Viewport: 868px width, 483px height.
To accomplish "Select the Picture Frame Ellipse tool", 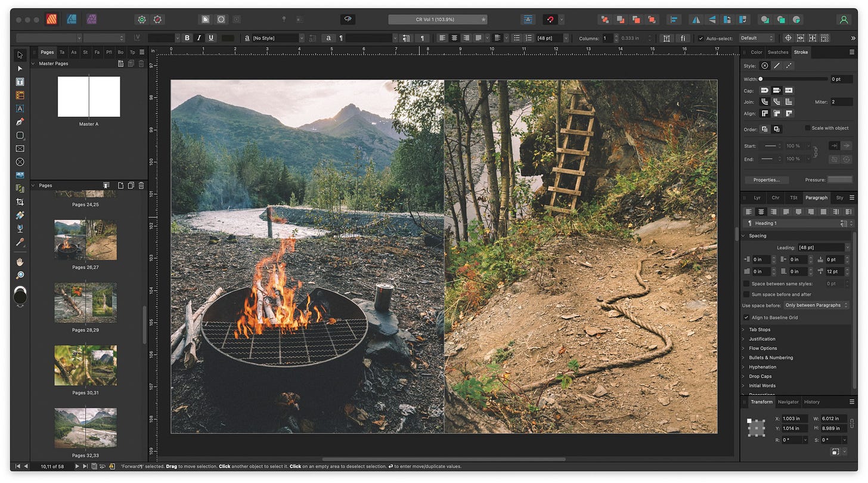I will coord(20,162).
